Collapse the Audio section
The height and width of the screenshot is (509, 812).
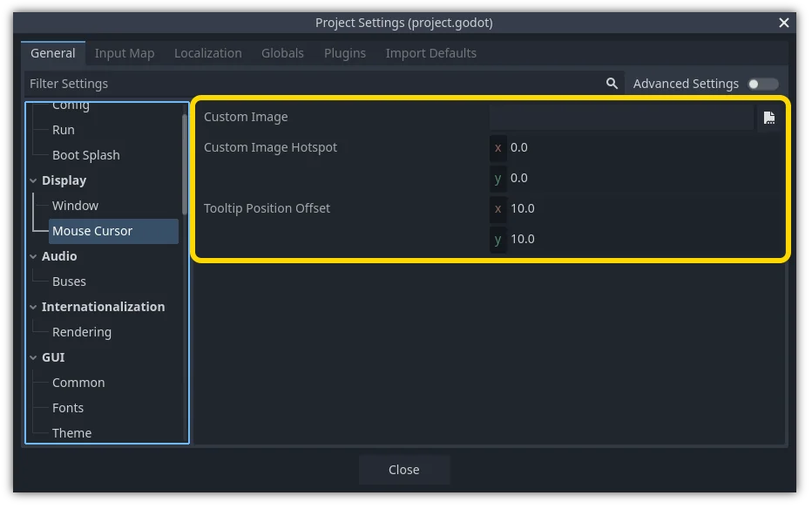click(33, 255)
